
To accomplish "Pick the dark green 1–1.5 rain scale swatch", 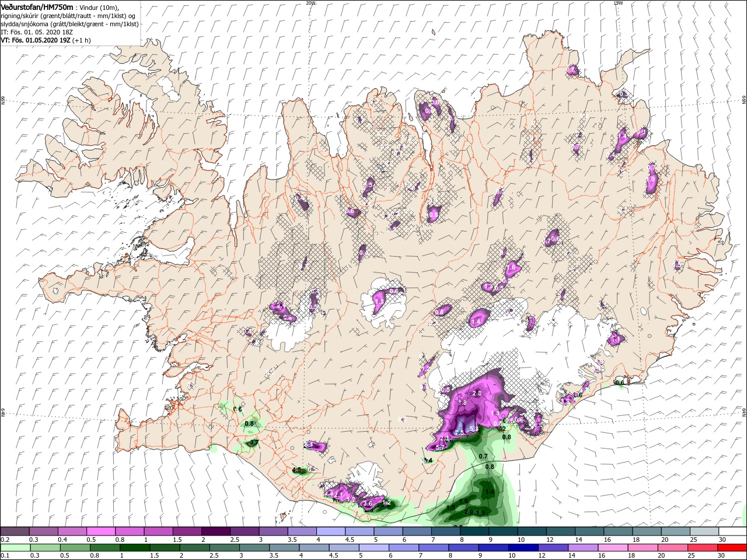I will (x=135, y=548).
